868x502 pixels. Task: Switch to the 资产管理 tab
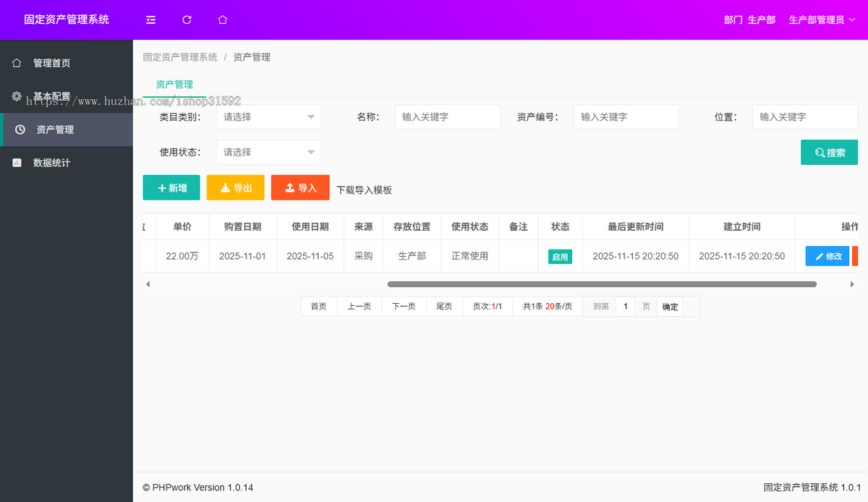(174, 84)
